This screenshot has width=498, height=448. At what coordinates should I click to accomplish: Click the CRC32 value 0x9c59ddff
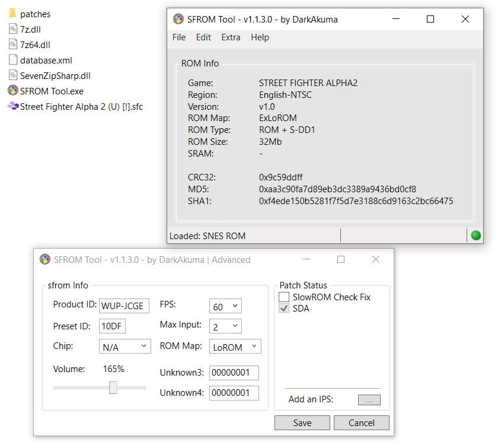click(x=281, y=177)
